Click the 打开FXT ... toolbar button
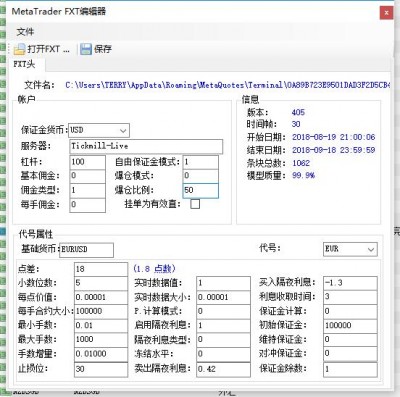400x397 pixels. pyautogui.click(x=42, y=49)
